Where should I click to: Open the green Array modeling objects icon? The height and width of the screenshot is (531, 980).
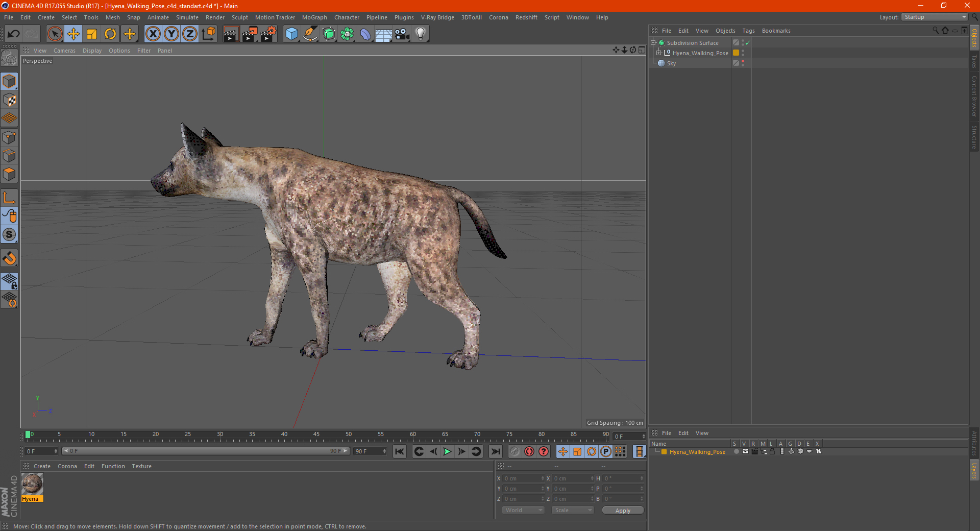click(347, 34)
